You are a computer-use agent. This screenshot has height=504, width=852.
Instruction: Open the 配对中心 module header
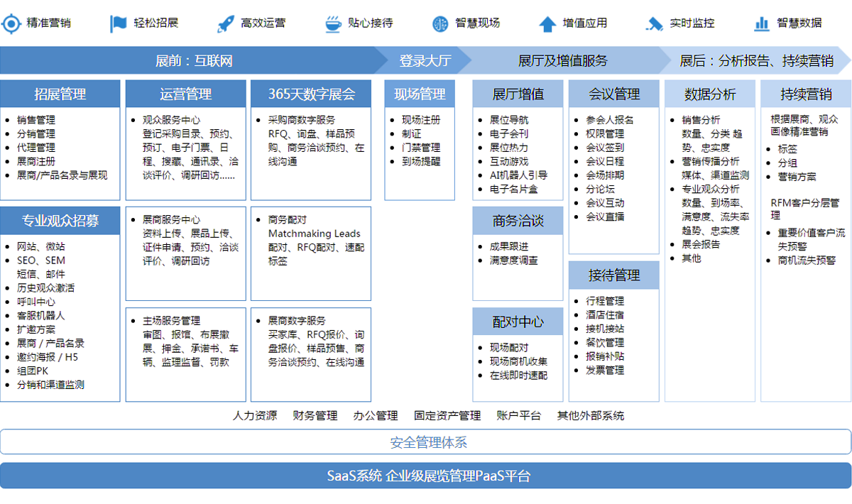(518, 321)
